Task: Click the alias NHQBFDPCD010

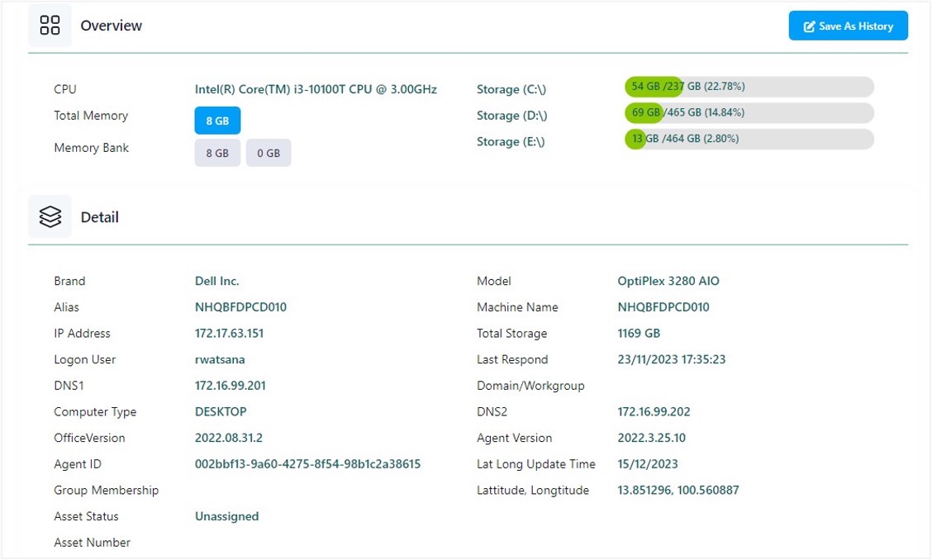Action: coord(242,306)
